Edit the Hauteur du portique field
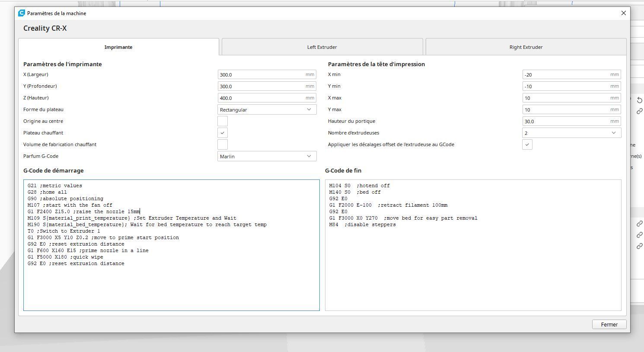This screenshot has height=352, width=644. click(571, 121)
